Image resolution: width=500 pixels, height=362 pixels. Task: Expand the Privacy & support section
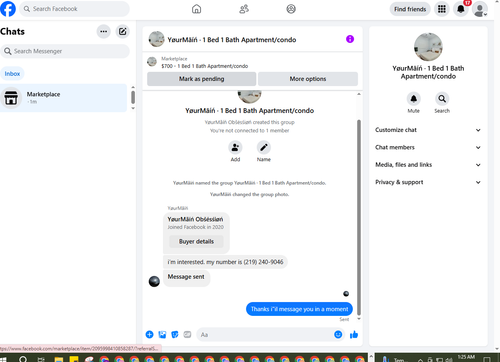click(x=428, y=182)
